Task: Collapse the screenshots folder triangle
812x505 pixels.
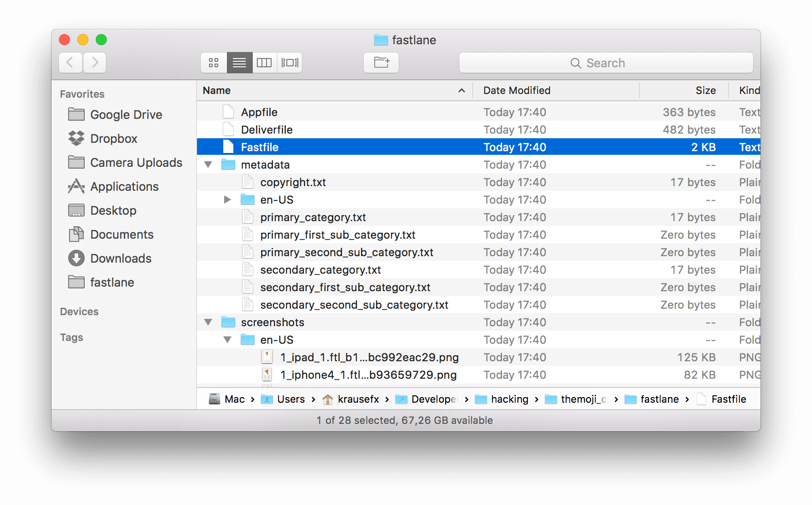Action: pos(208,323)
